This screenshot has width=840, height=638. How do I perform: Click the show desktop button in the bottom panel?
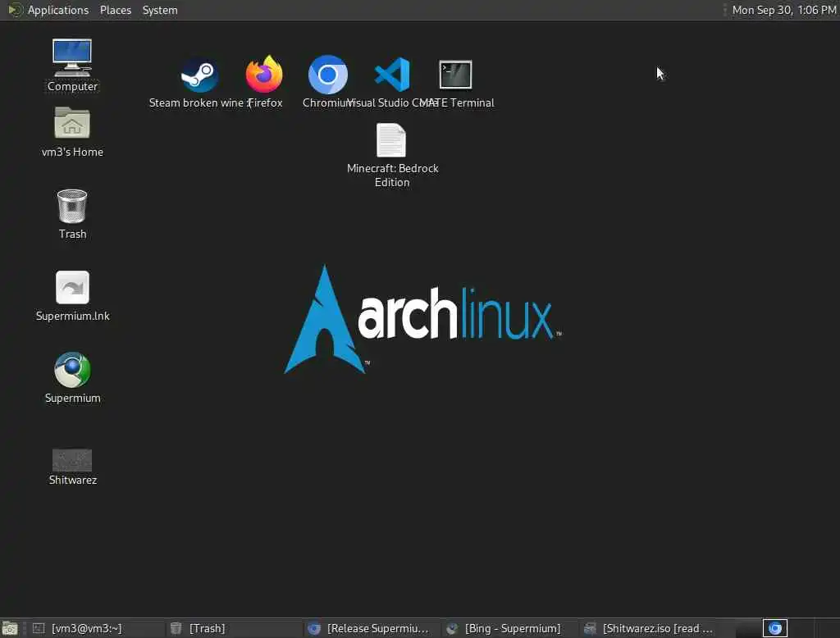(10, 628)
